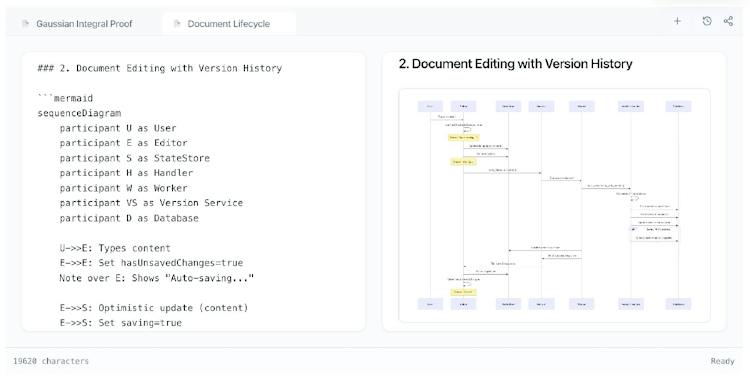Click the plus icon to add a new document

pos(677,21)
